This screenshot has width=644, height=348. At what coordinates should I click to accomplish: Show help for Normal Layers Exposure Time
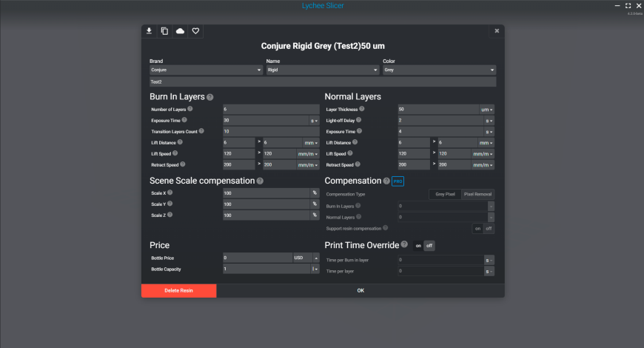coord(359,131)
